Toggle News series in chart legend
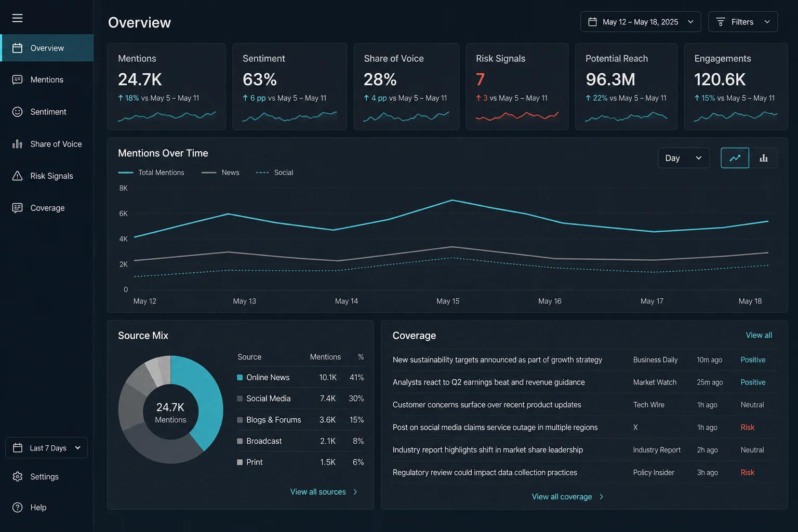The width and height of the screenshot is (798, 532). tap(220, 172)
